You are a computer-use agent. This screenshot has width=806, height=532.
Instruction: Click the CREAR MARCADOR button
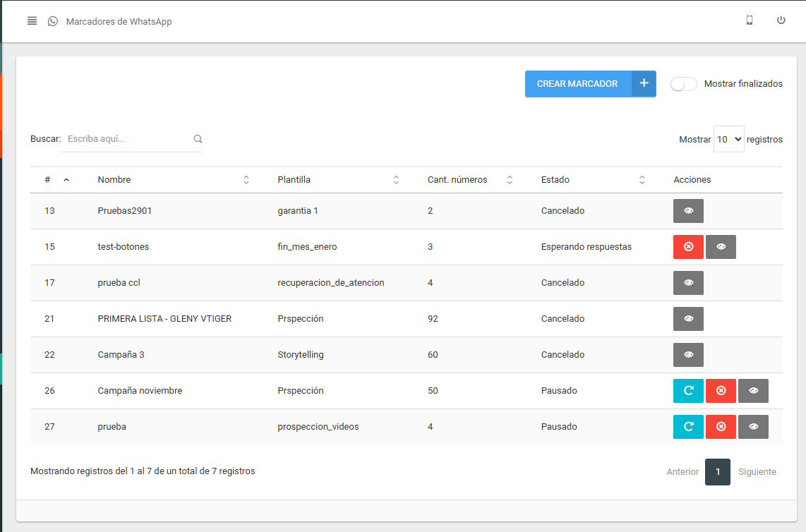577,84
